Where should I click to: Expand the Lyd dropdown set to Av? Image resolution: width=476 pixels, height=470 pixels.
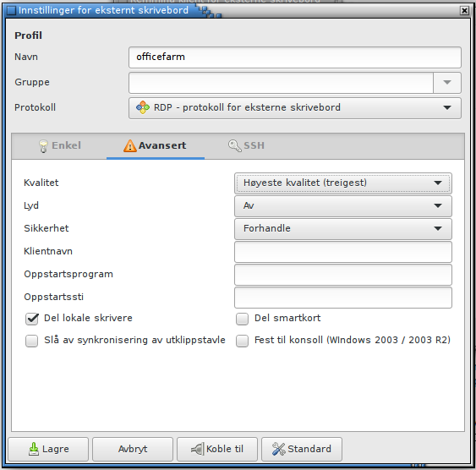pos(342,206)
